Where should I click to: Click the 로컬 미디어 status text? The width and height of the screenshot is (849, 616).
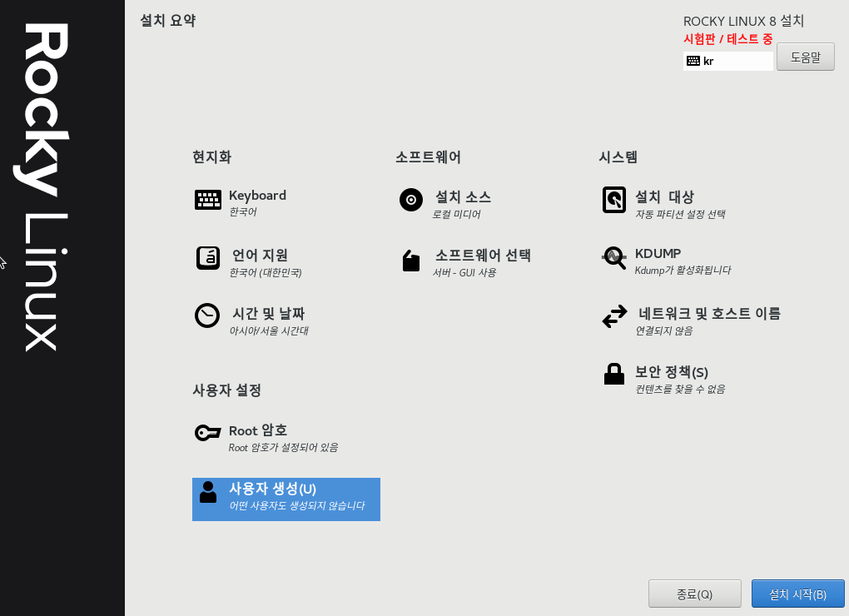coord(456,215)
